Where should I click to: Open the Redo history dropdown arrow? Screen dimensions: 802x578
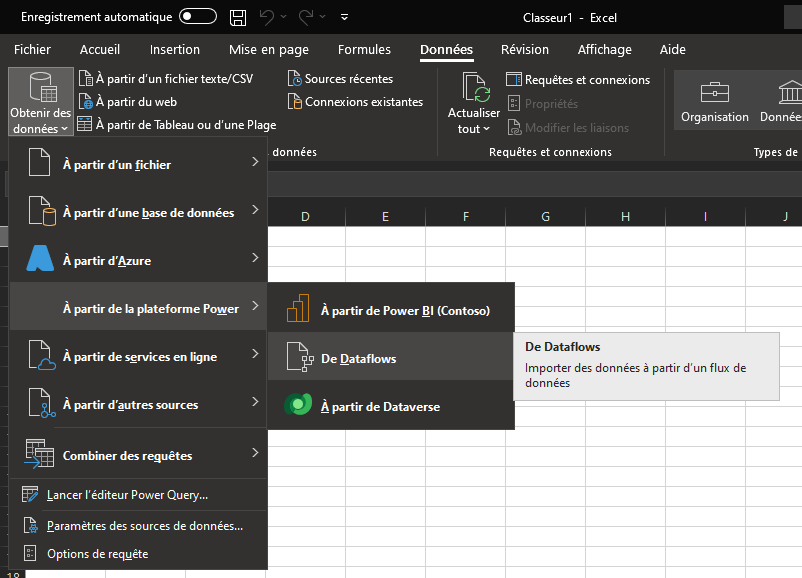pos(323,17)
